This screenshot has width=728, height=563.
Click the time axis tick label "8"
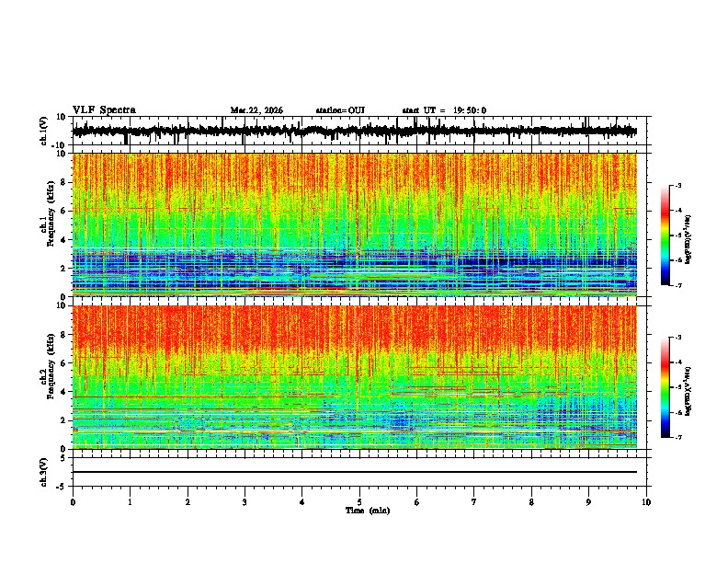click(531, 502)
